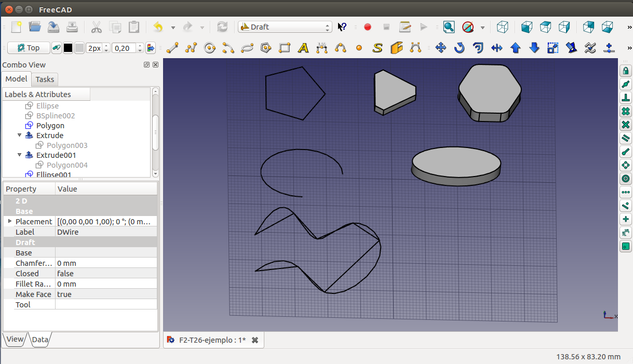The width and height of the screenshot is (633, 364).
Task: Select the Draft Text tool
Action: pos(303,48)
